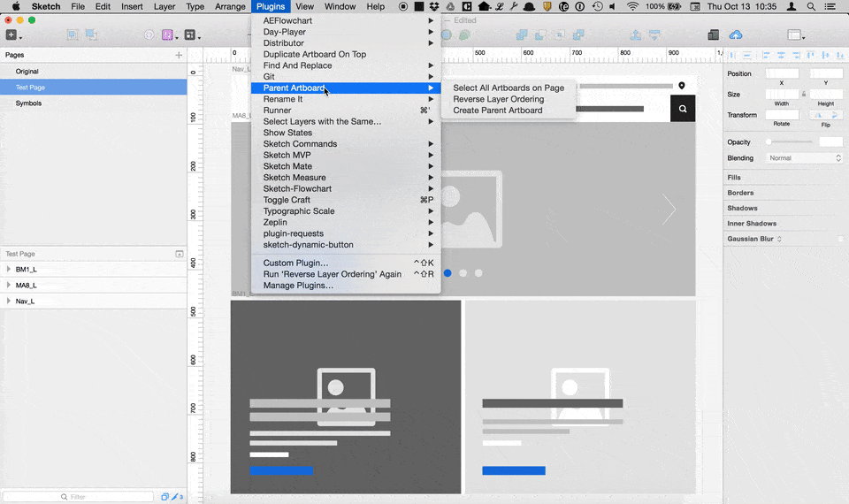
Task: Click the Intersect boolean operation icon
Action: tap(559, 35)
